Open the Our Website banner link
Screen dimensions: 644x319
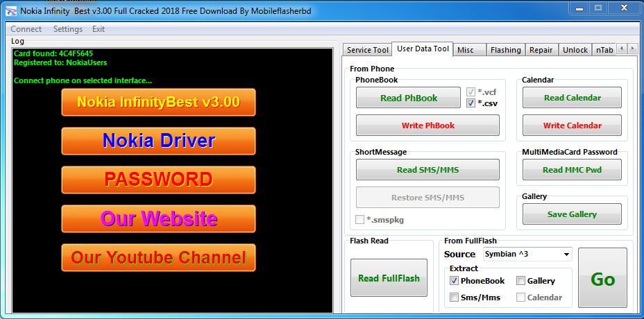pyautogui.click(x=158, y=219)
